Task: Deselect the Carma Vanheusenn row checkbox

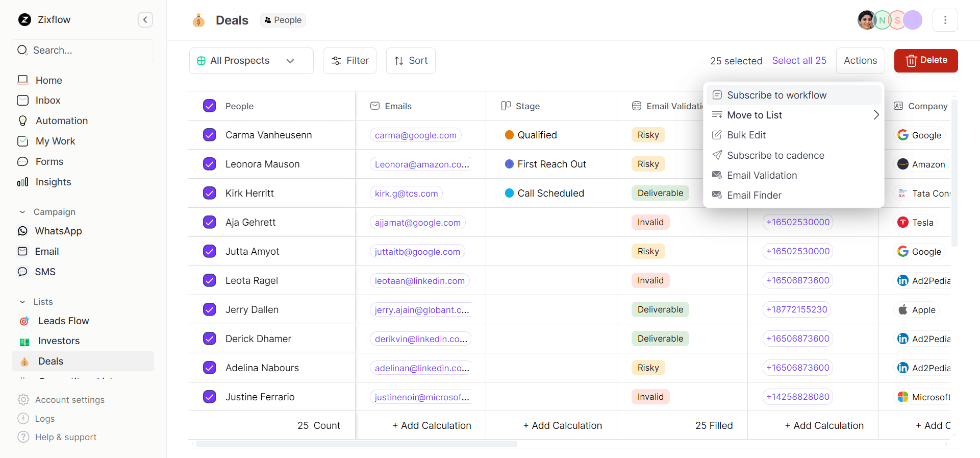Action: [x=209, y=135]
